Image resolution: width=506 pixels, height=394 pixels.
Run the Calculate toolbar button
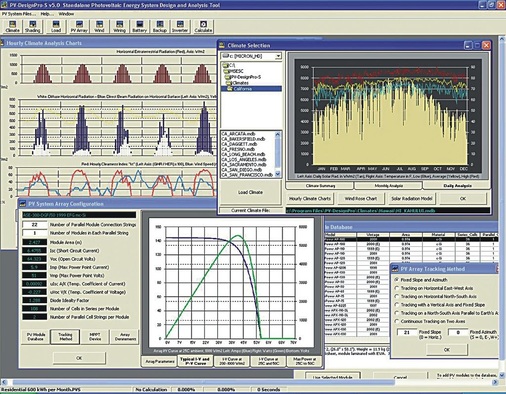[x=203, y=26]
